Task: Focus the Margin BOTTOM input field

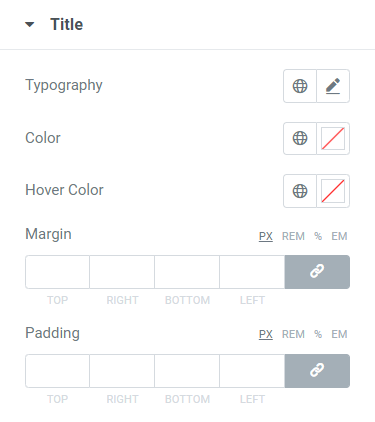Action: [187, 272]
